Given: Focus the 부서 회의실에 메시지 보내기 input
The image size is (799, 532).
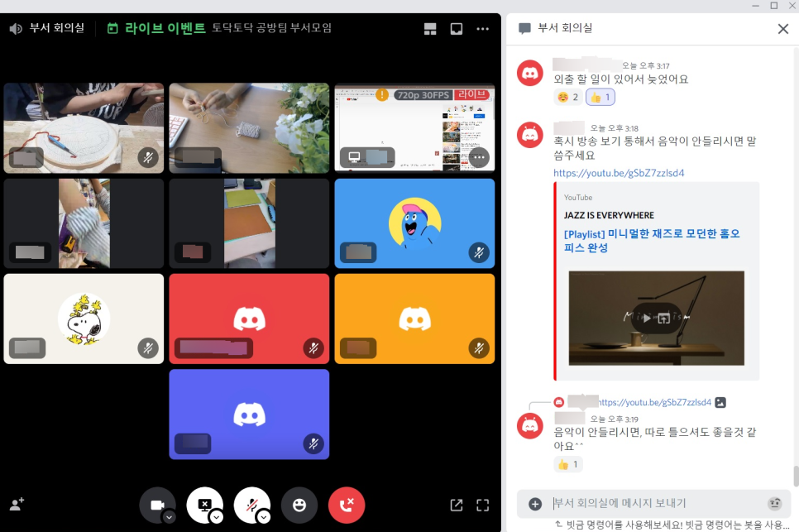Looking at the screenshot, I should pyautogui.click(x=653, y=504).
